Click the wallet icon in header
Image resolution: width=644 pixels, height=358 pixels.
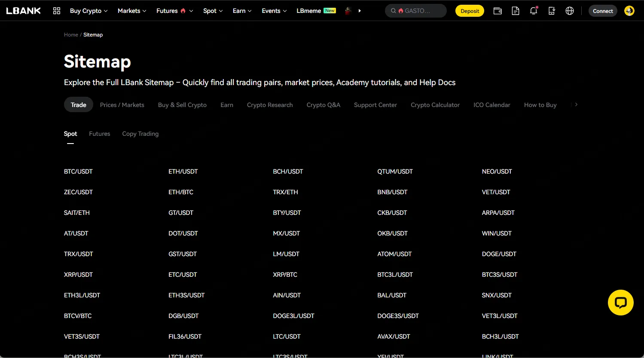[x=497, y=11]
